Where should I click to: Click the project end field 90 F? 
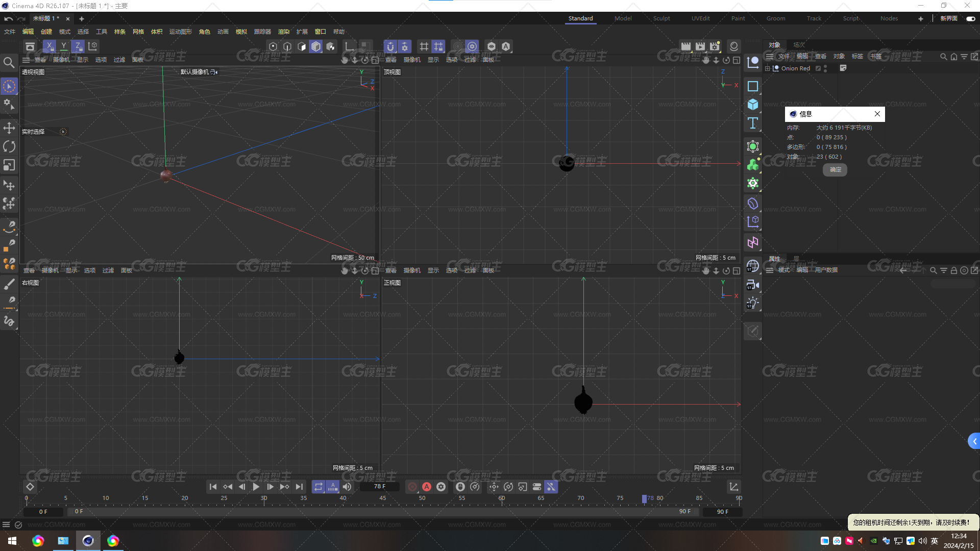click(722, 512)
